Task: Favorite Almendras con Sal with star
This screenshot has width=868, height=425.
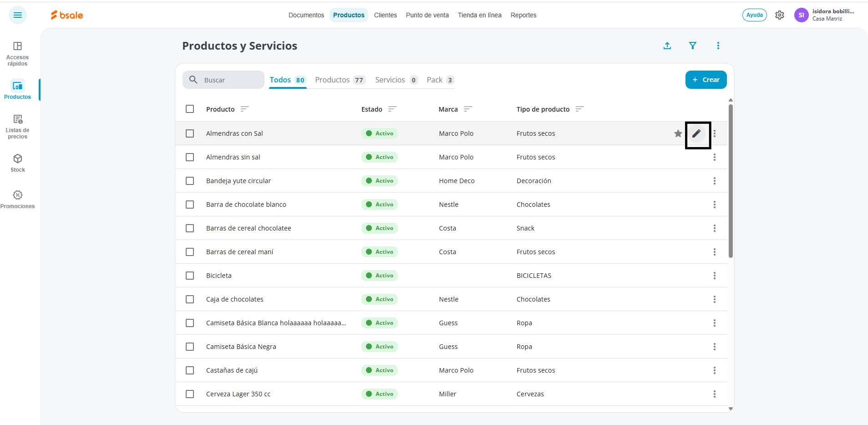Action: 678,133
